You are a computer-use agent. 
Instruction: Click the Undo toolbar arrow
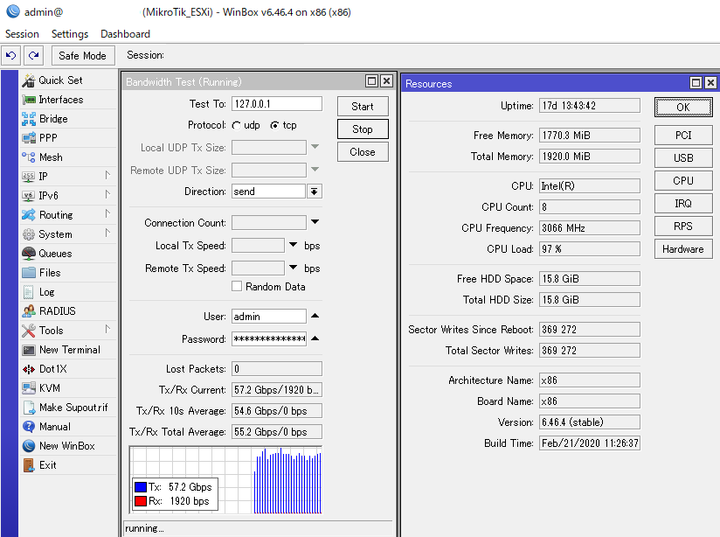[x=11, y=56]
